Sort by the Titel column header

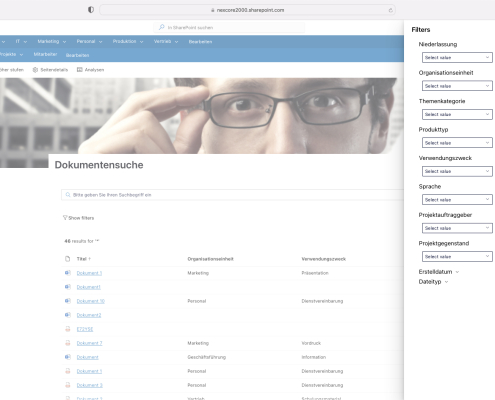(x=83, y=259)
